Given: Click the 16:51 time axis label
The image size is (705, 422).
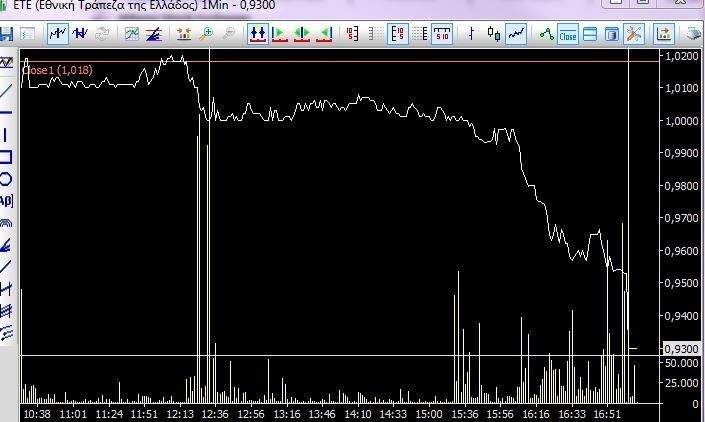Looking at the screenshot, I should tap(607, 414).
